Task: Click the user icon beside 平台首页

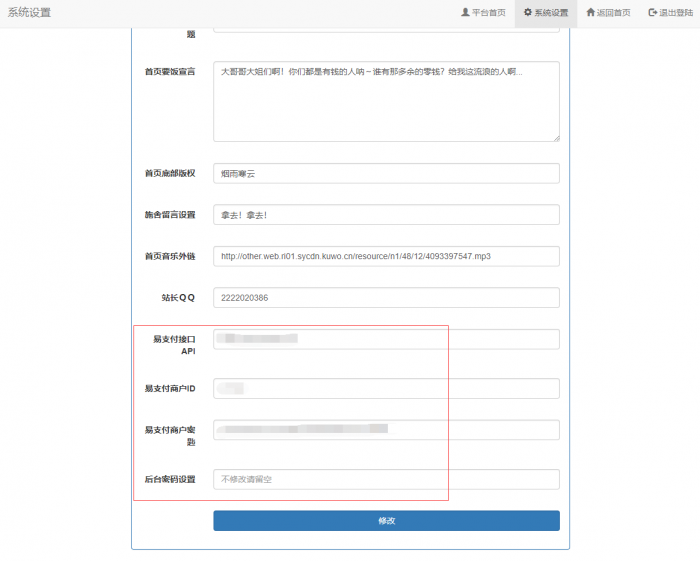Action: [x=465, y=13]
